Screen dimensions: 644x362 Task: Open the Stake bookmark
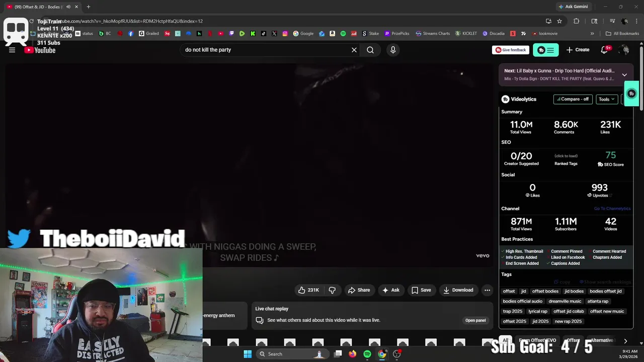[370, 34]
